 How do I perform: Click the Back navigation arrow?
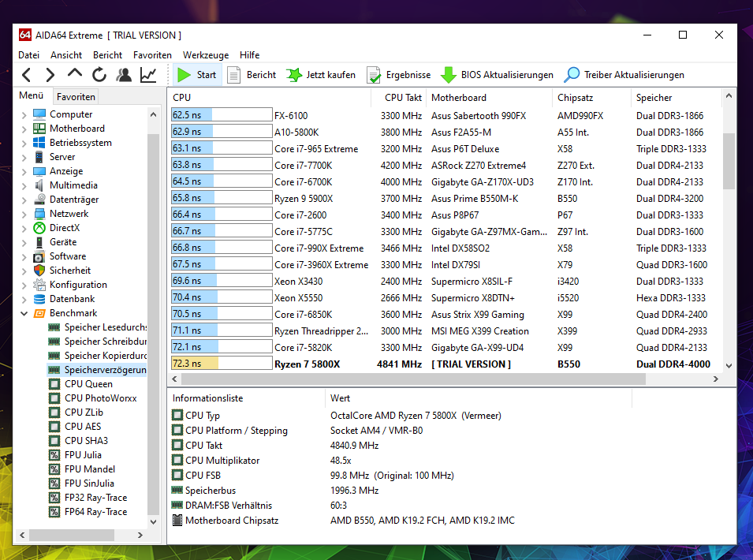pos(27,75)
